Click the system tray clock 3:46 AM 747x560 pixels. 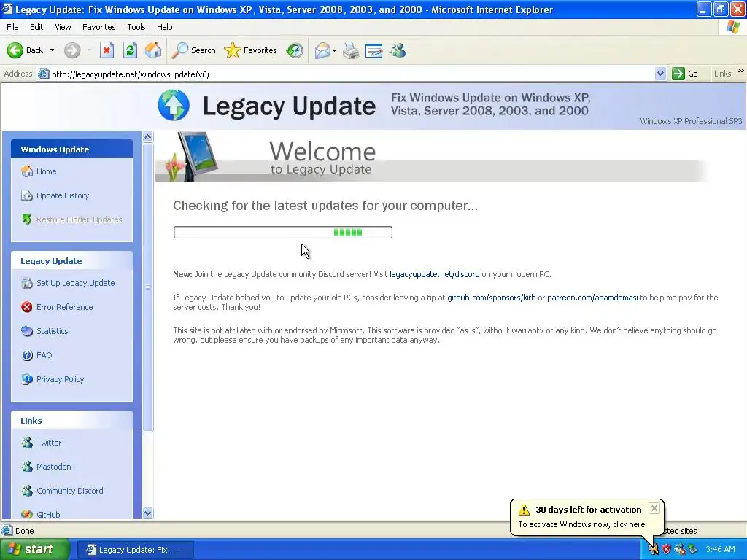click(x=720, y=550)
